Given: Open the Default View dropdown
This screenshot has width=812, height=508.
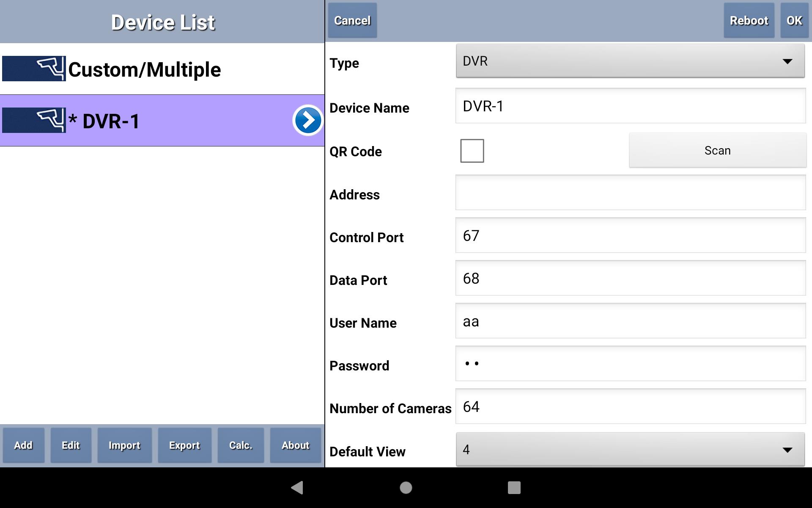Looking at the screenshot, I should (x=630, y=450).
